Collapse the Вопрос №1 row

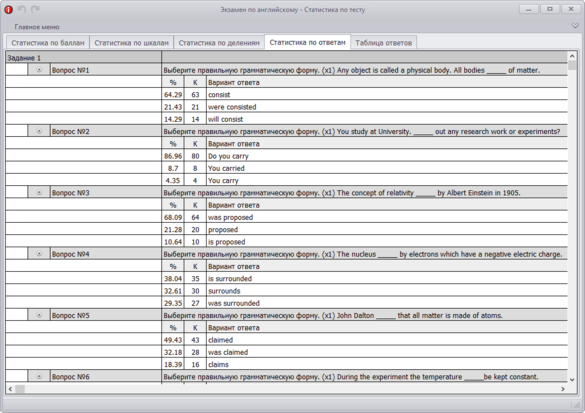coord(39,69)
